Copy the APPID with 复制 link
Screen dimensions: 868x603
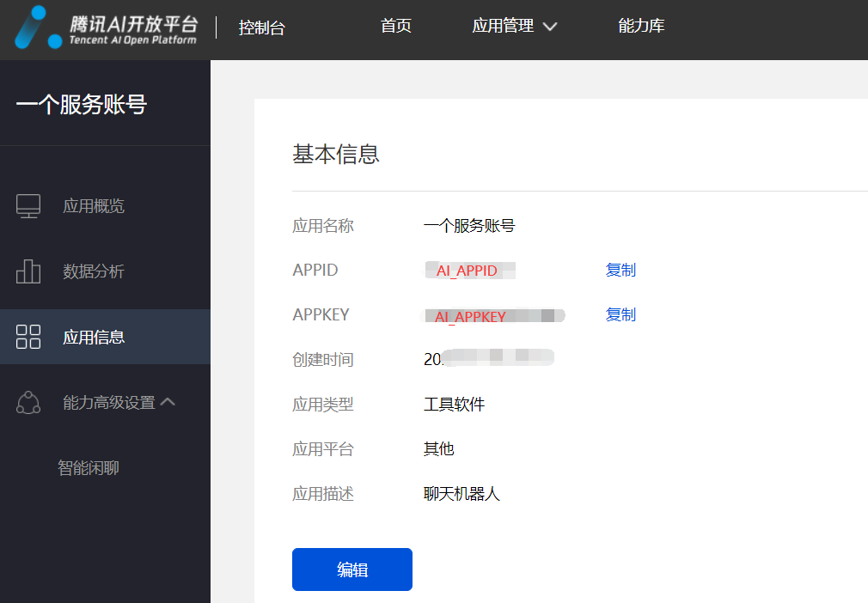point(620,270)
